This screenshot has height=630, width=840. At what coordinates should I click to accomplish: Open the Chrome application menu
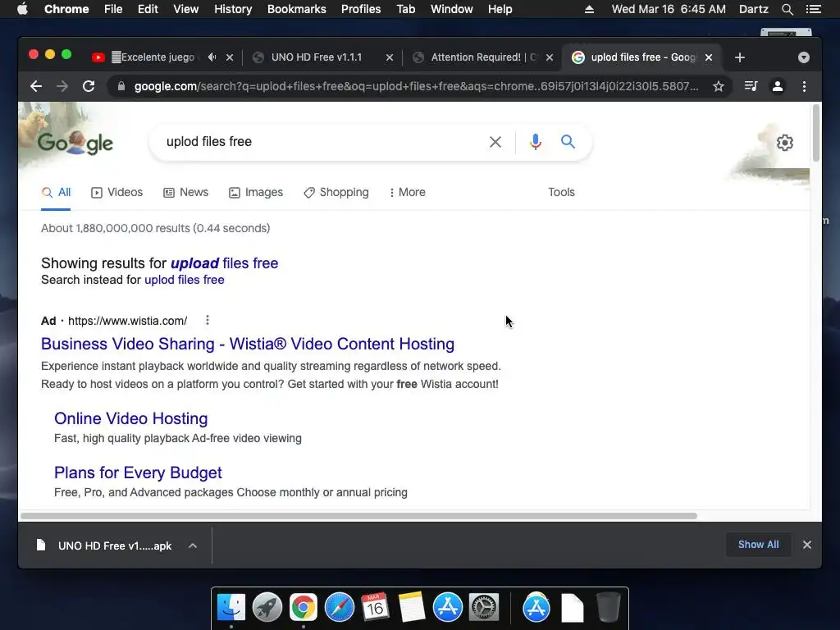(x=66, y=9)
